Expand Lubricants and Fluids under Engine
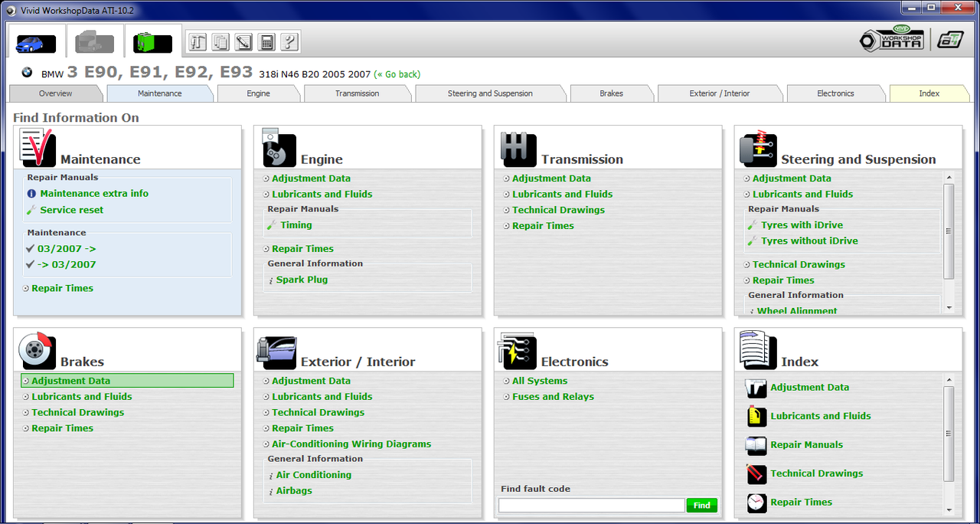The height and width of the screenshot is (524, 980). [x=321, y=194]
